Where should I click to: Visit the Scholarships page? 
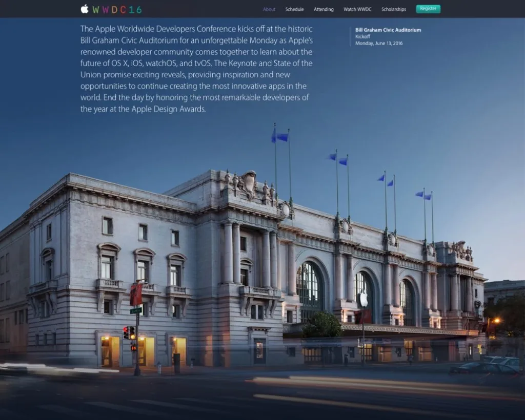[x=393, y=9]
